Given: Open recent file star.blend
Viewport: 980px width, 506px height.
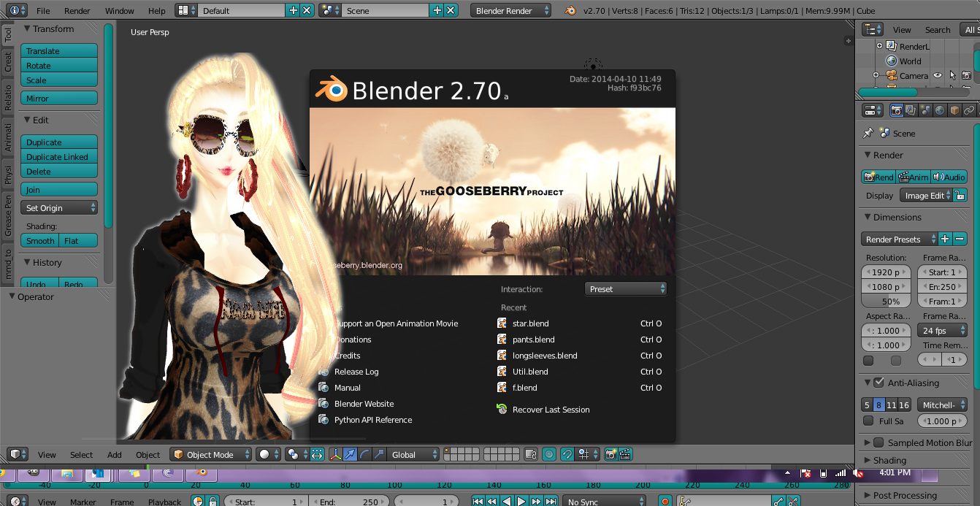Looking at the screenshot, I should click(x=531, y=323).
